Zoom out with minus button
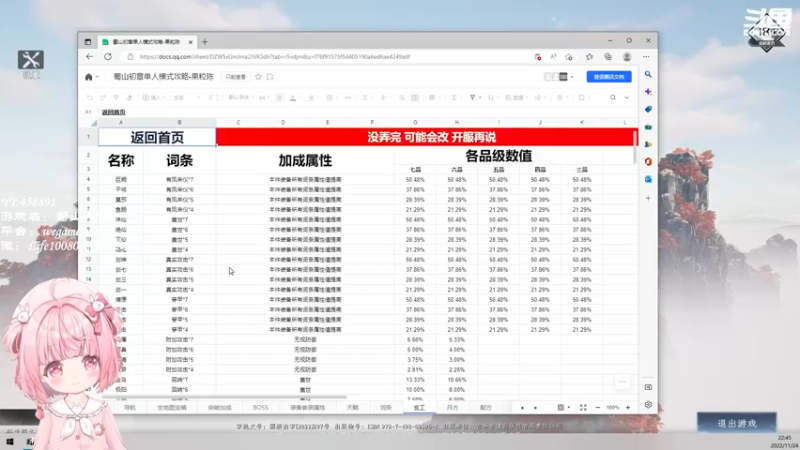This screenshot has height=450, width=800. (x=597, y=408)
